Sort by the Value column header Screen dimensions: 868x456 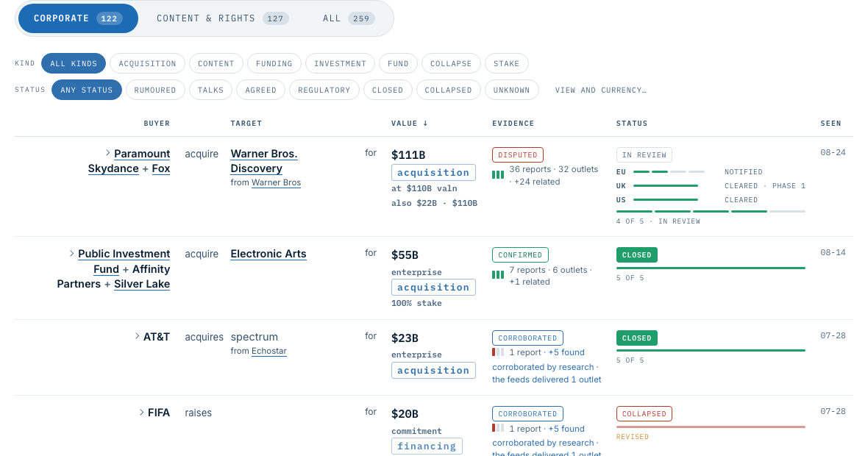[x=409, y=124]
